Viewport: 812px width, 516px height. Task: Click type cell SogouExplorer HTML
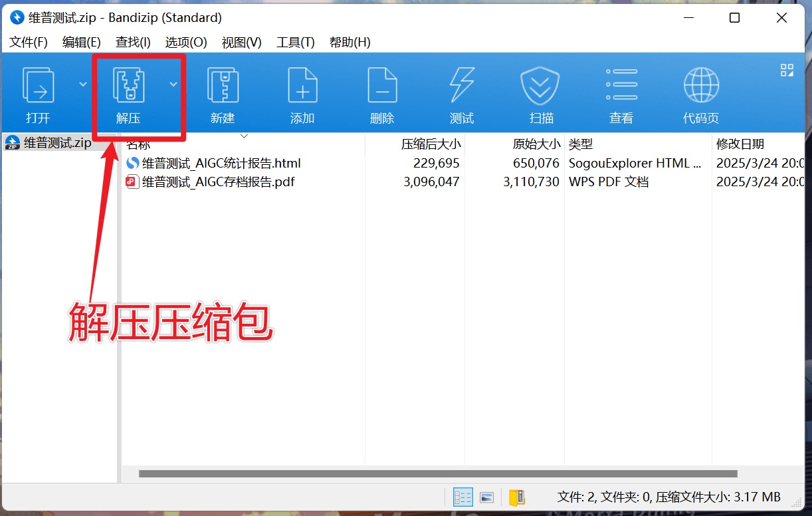[x=635, y=163]
